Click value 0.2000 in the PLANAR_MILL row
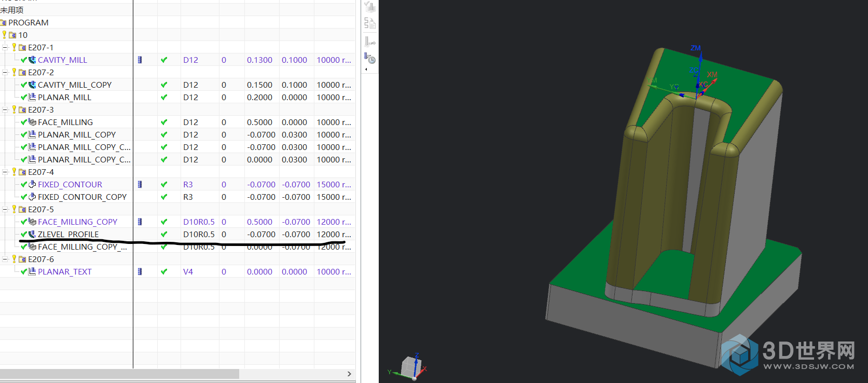This screenshot has height=383, width=868. point(259,97)
